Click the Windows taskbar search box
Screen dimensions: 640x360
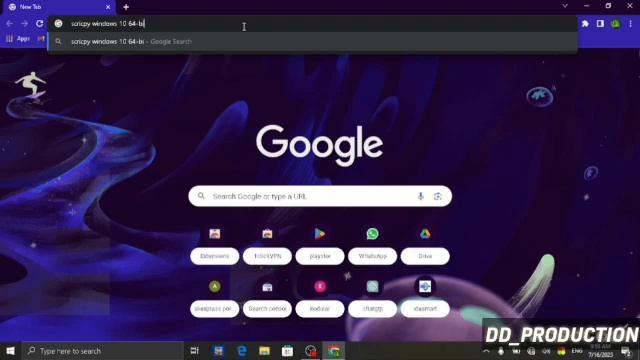[x=102, y=351]
